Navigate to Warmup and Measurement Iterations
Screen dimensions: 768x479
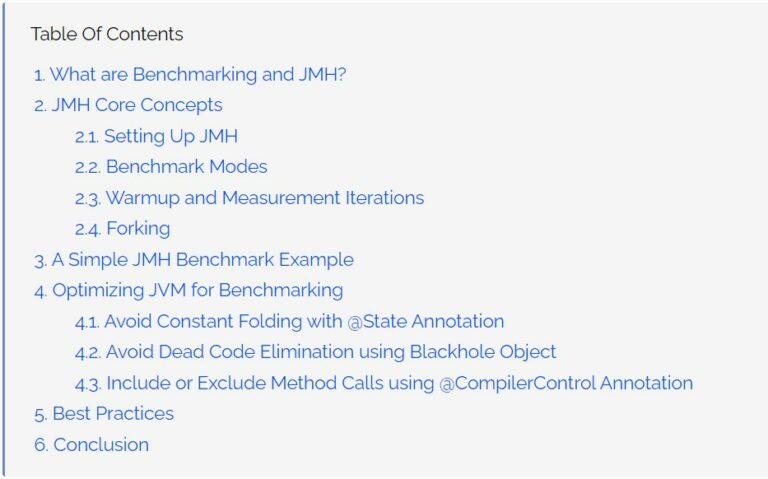pyautogui.click(x=249, y=198)
